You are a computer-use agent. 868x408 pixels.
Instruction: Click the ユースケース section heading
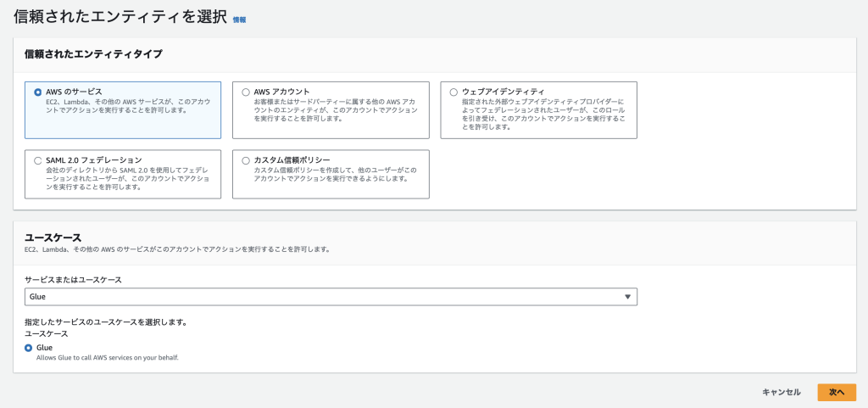point(53,237)
